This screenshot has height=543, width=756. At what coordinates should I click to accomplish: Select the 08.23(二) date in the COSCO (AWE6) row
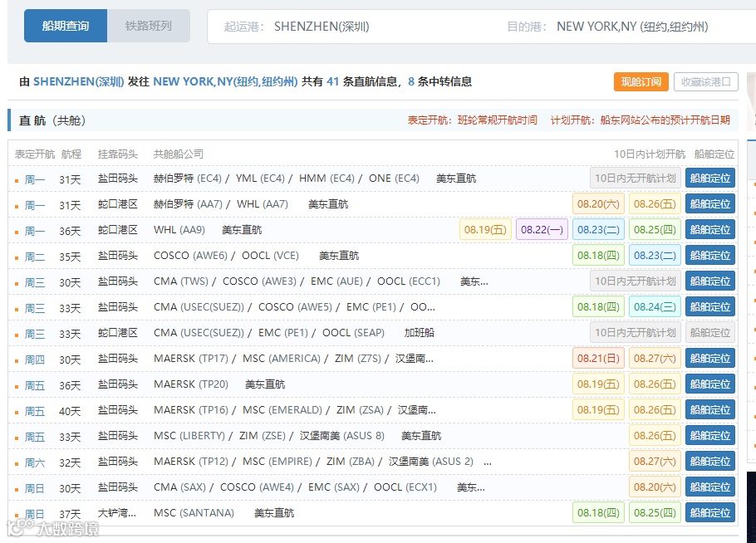pyautogui.click(x=655, y=256)
